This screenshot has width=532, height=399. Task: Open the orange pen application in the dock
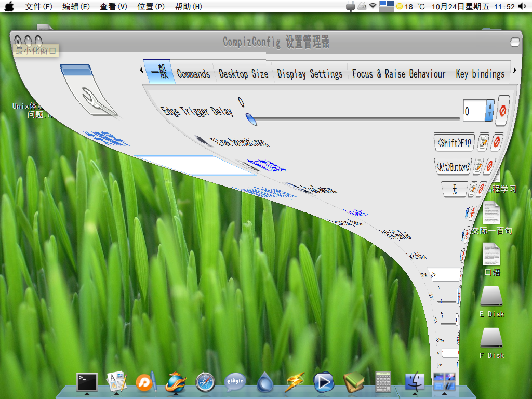(146, 382)
